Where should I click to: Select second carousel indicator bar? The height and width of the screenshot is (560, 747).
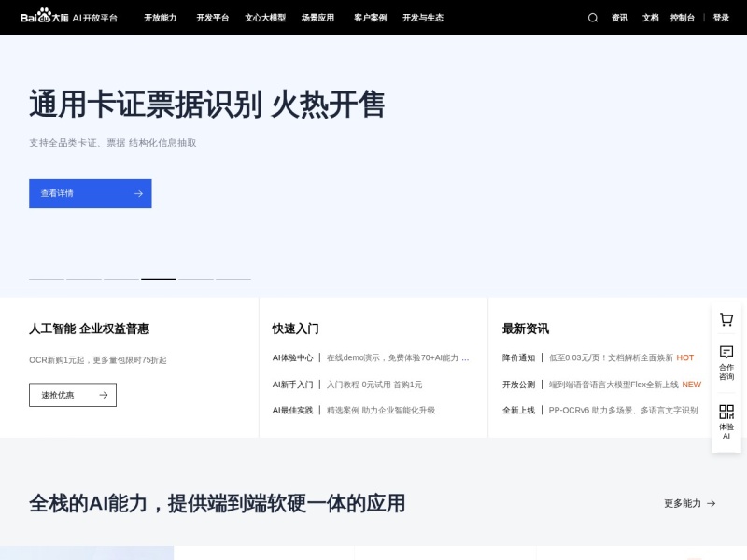coord(84,279)
